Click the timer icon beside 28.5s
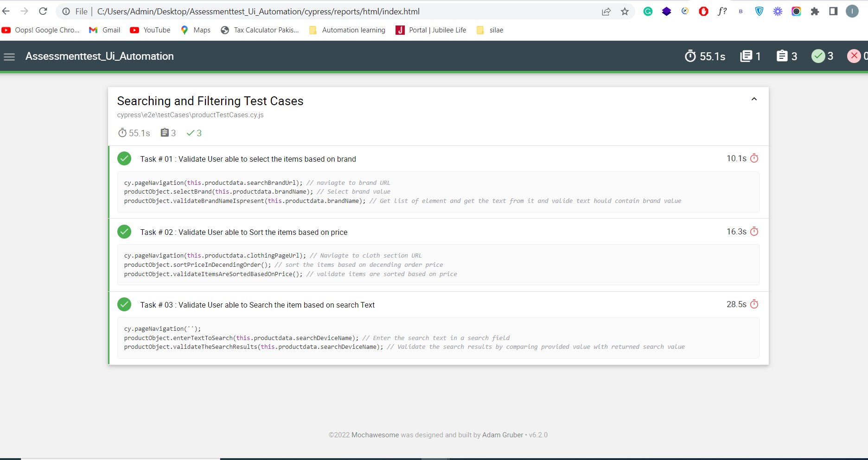This screenshot has height=460, width=868. click(x=754, y=304)
